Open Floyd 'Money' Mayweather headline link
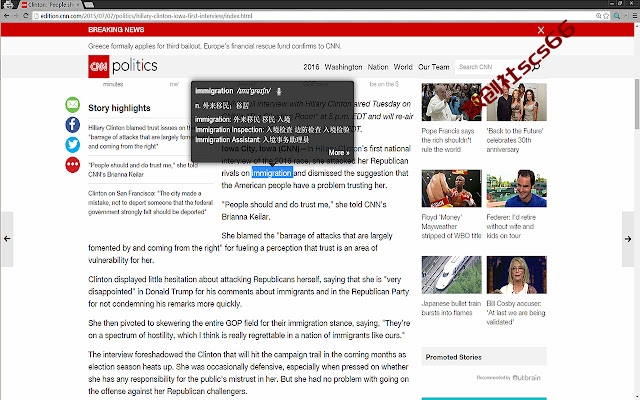Viewport: 640px width, 400px height. click(x=451, y=227)
